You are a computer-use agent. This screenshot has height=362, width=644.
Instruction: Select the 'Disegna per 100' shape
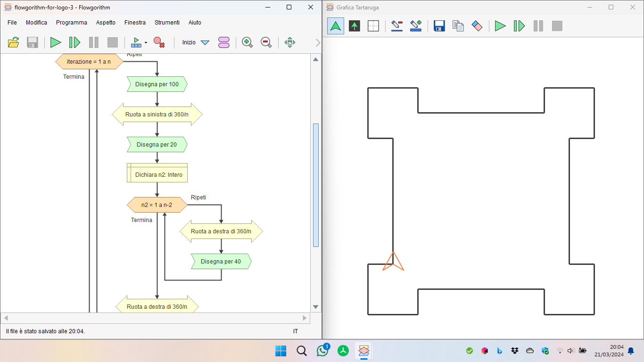[x=157, y=84]
